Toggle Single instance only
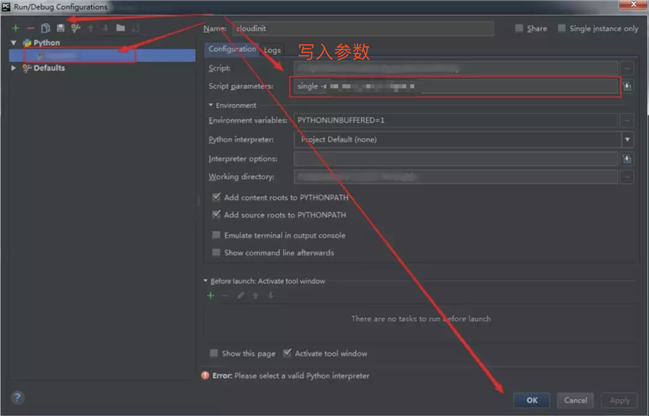Viewport: 649px width, 416px height. [562, 28]
